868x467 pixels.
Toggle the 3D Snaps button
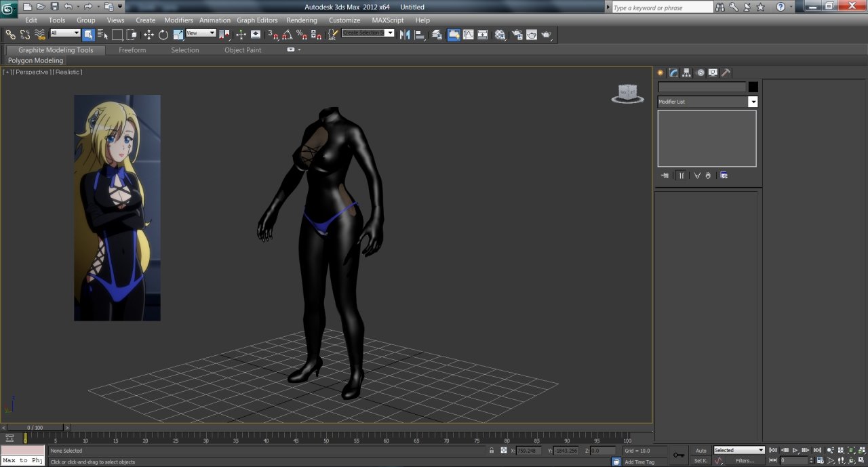coord(273,35)
